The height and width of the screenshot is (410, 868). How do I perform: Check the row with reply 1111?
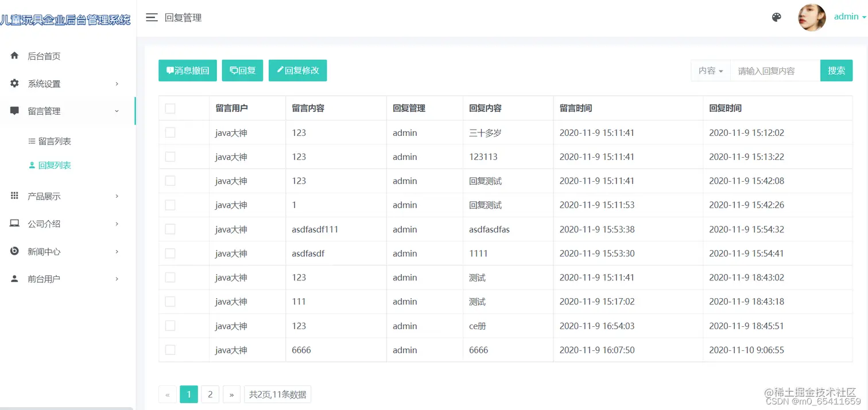pyautogui.click(x=170, y=253)
